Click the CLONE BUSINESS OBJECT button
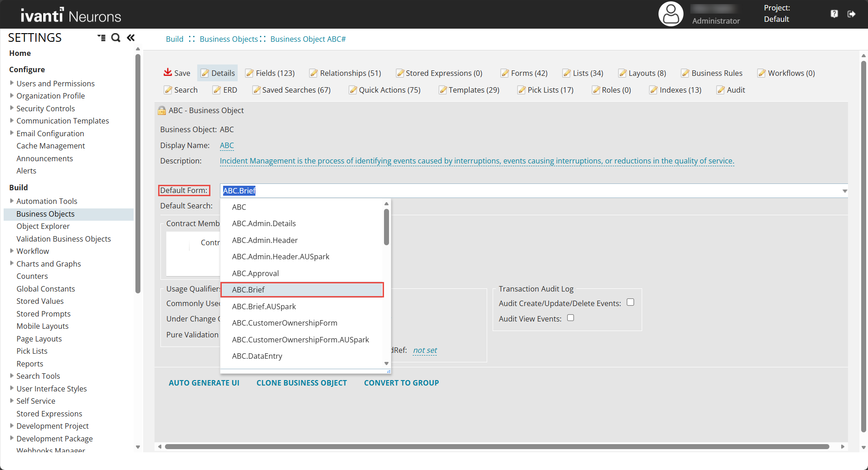The height and width of the screenshot is (470, 868). [x=301, y=383]
